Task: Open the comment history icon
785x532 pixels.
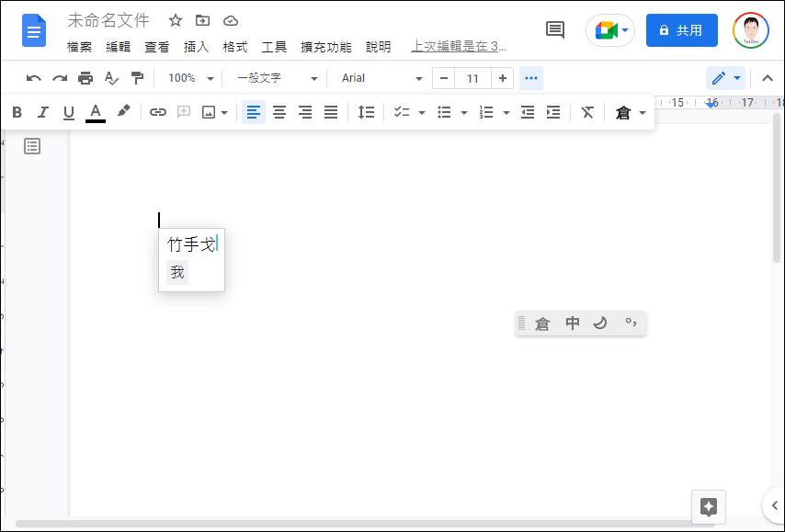Action: tap(554, 30)
